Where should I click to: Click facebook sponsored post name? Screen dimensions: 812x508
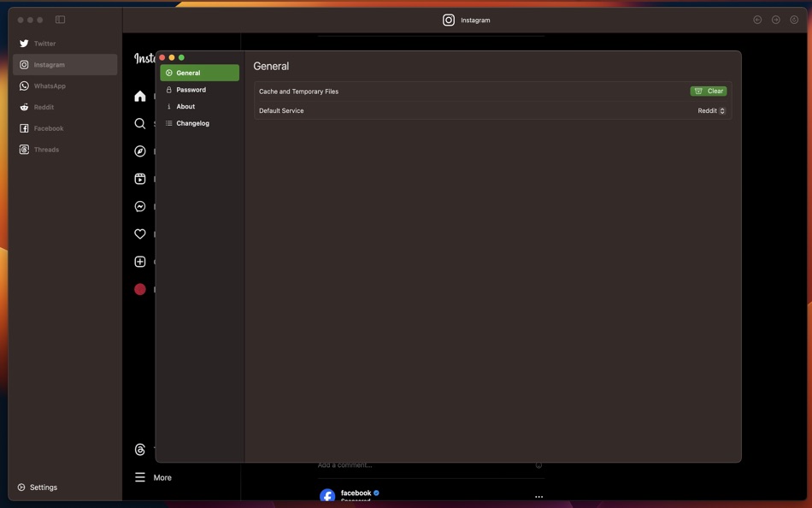point(356,493)
